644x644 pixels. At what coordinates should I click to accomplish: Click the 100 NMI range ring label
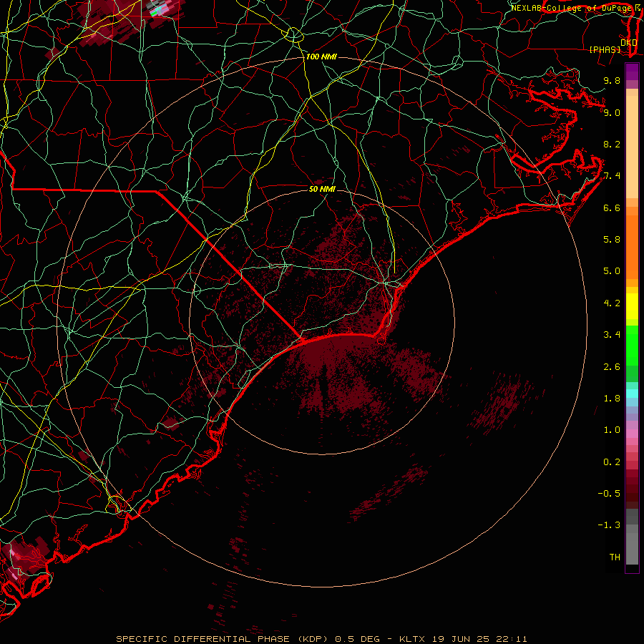(x=321, y=57)
